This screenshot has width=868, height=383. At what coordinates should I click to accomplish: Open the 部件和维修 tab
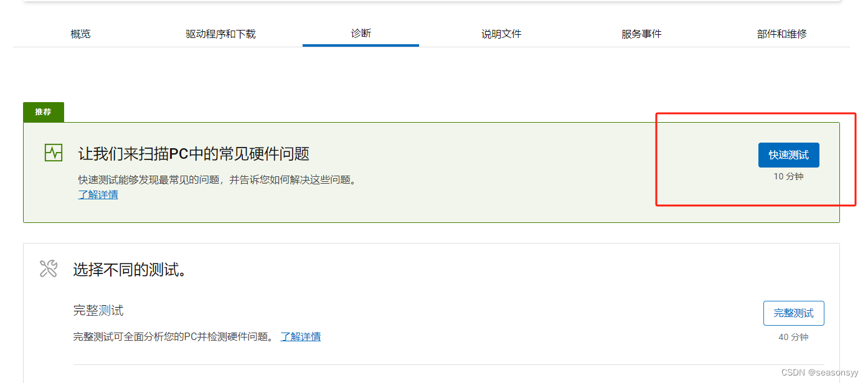(781, 34)
